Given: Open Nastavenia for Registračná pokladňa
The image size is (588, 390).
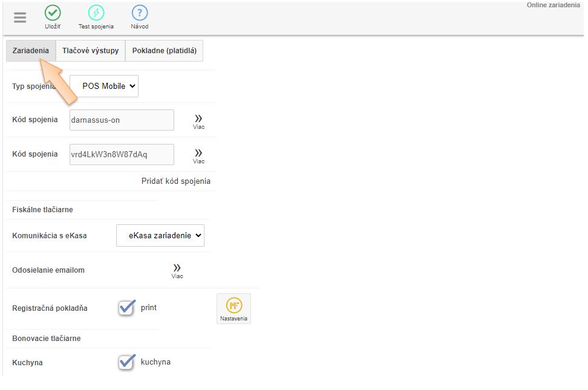Looking at the screenshot, I should tap(234, 309).
